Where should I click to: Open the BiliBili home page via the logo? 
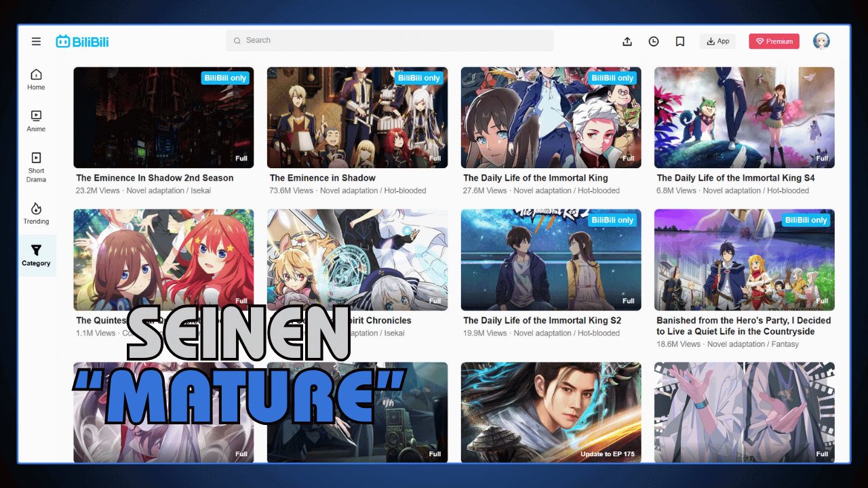(81, 41)
